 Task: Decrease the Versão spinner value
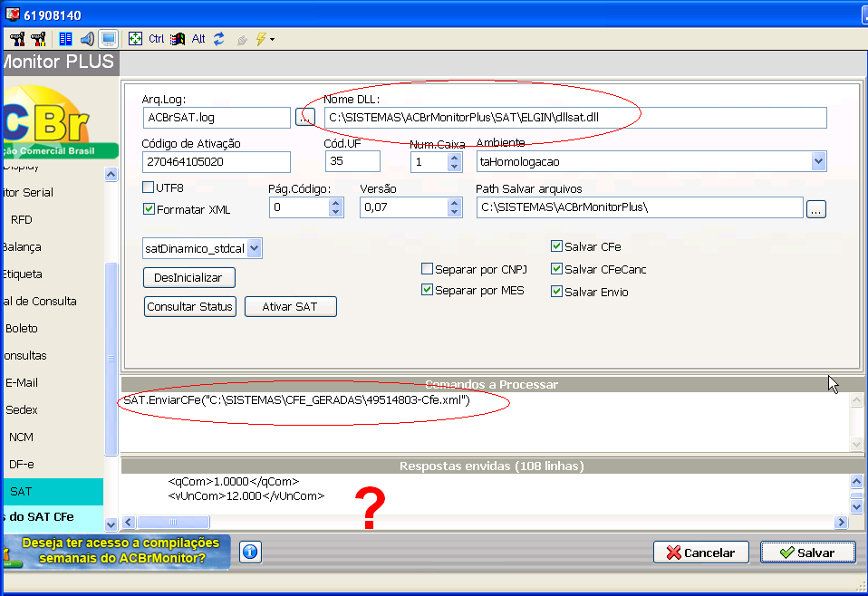point(455,211)
